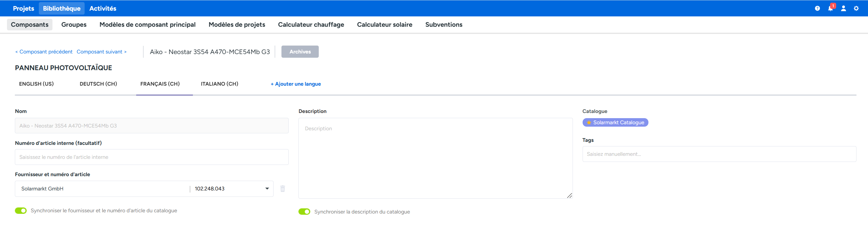The image size is (868, 229).
Task: Expand the supplier article number dropdown
Action: point(267,189)
